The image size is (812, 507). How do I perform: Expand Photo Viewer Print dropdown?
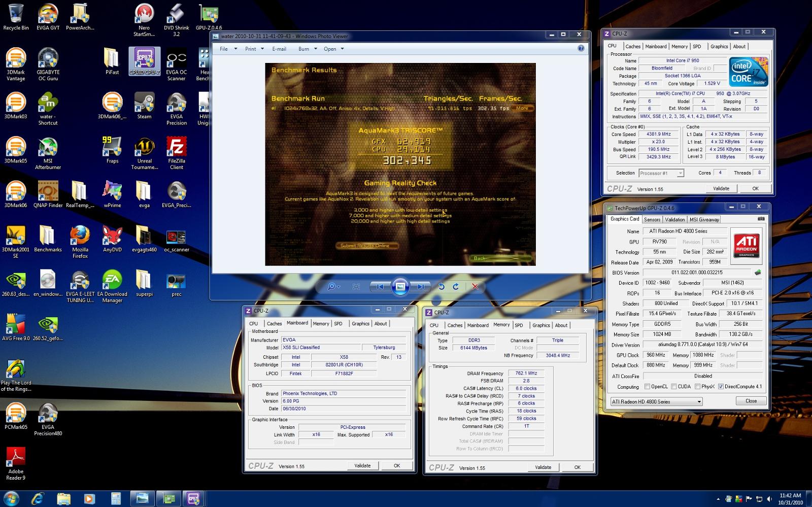[x=262, y=49]
